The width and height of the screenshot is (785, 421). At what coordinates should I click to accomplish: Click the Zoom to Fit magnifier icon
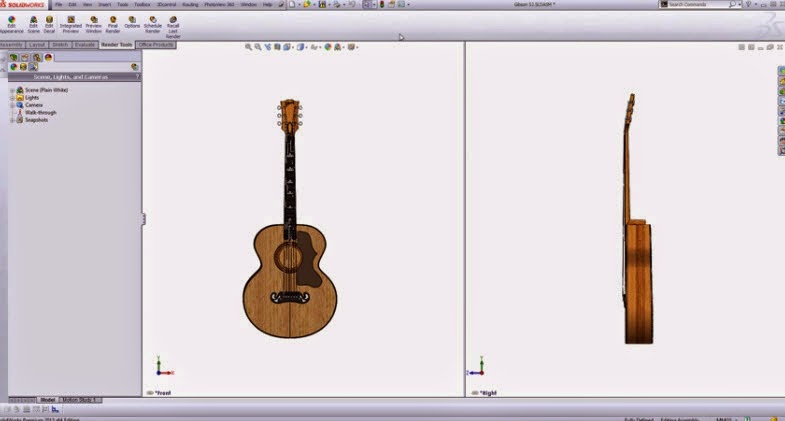[248, 47]
